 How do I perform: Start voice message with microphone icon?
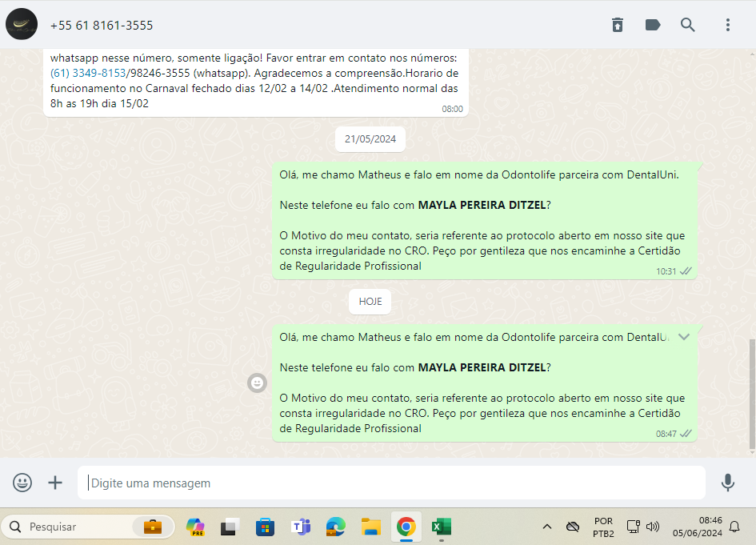727,483
